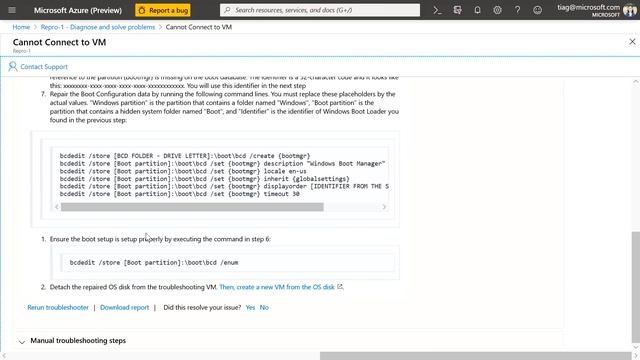Click the page vertical scrollbar thumb
Image resolution: width=640 pixels, height=360 pixels.
(636, 287)
